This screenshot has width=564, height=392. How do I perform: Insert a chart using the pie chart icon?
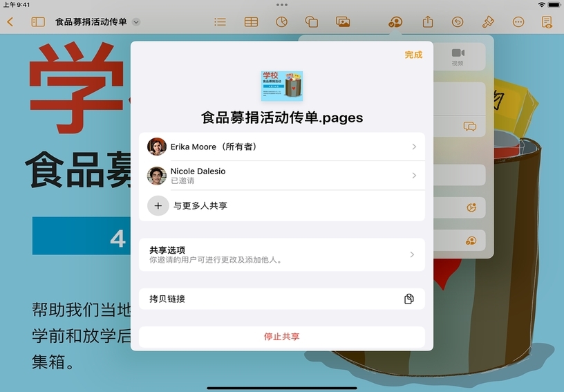tap(281, 22)
